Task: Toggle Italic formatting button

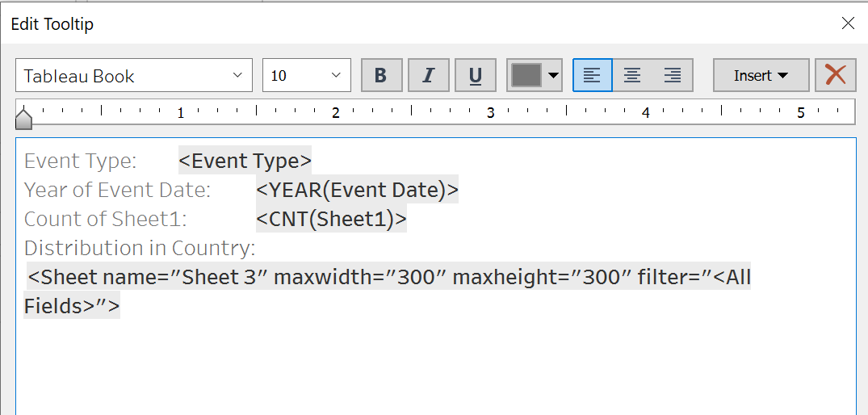Action: (x=428, y=76)
